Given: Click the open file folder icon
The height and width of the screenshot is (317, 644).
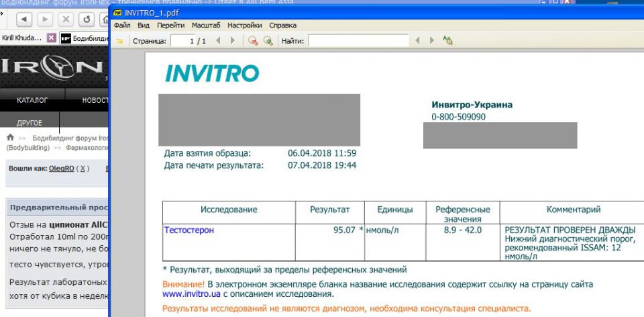Looking at the screenshot, I should tap(121, 40).
